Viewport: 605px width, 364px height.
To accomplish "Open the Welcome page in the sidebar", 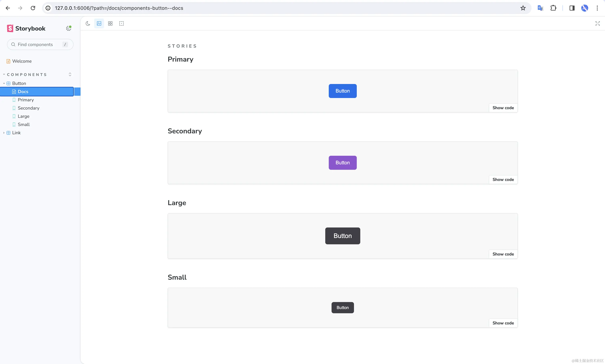I will [22, 61].
